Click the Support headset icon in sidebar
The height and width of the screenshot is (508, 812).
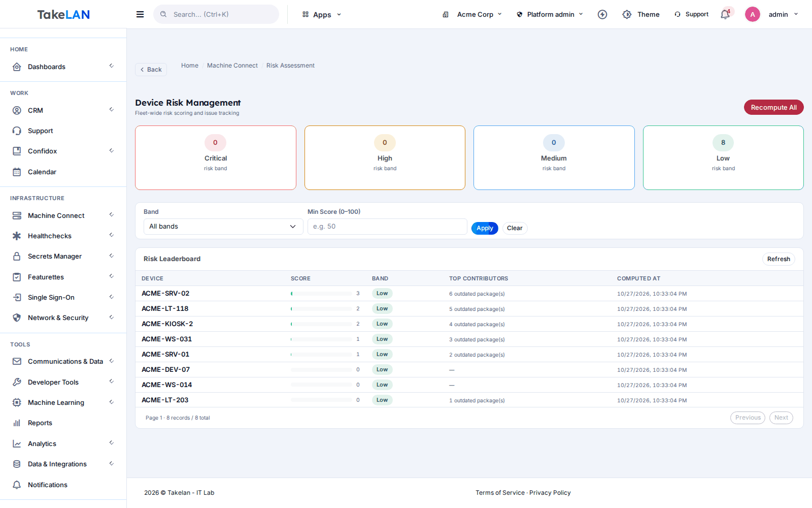[x=17, y=131]
